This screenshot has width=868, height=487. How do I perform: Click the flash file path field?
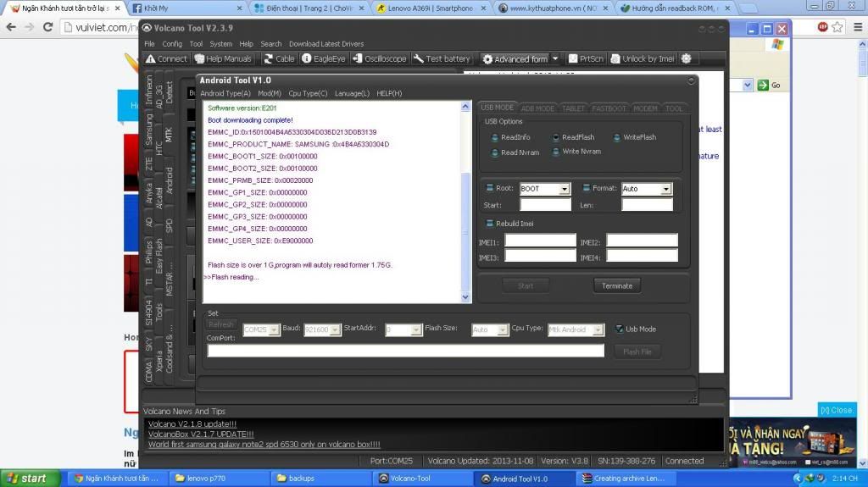click(x=406, y=351)
